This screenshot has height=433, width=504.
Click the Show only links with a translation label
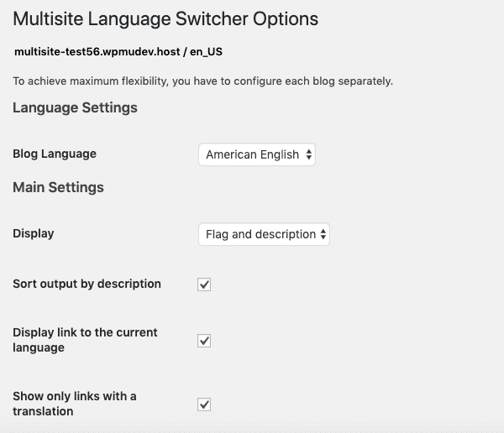pos(75,404)
